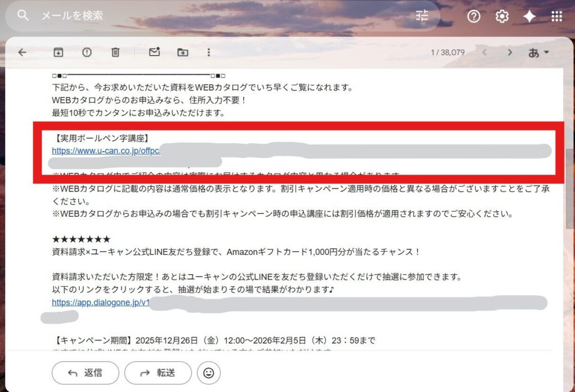Go back to inbox with arrow

coord(22,52)
